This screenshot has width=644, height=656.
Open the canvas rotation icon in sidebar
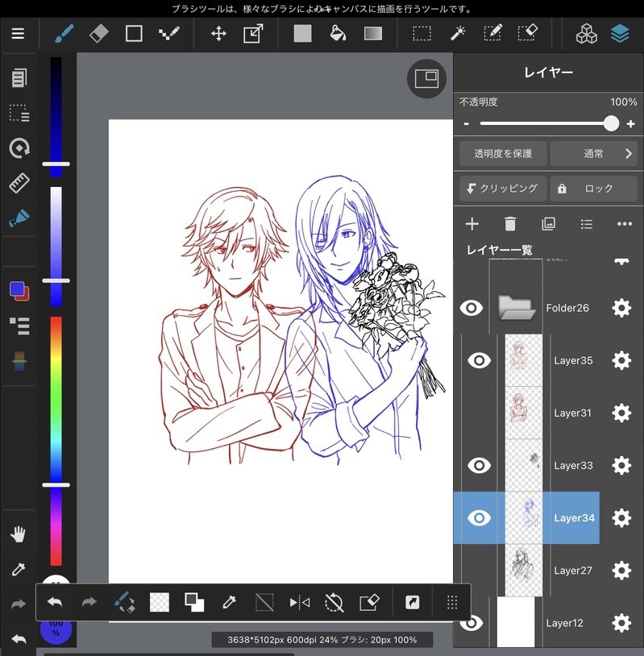point(19,147)
